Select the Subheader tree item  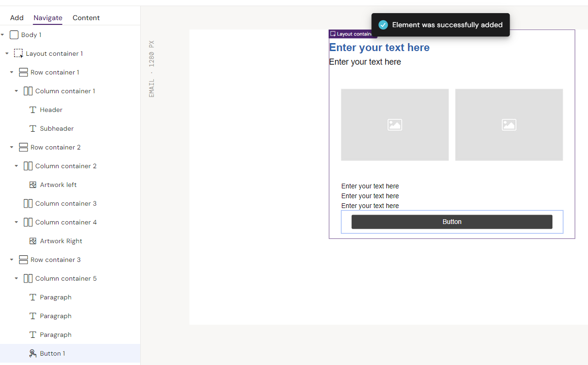click(x=57, y=128)
